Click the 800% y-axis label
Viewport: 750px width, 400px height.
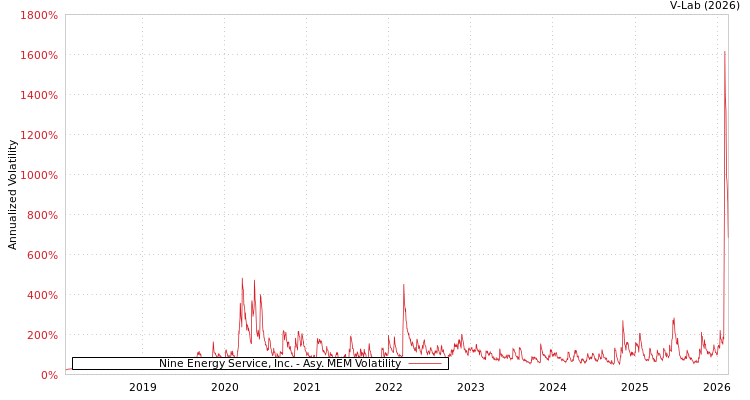42,215
